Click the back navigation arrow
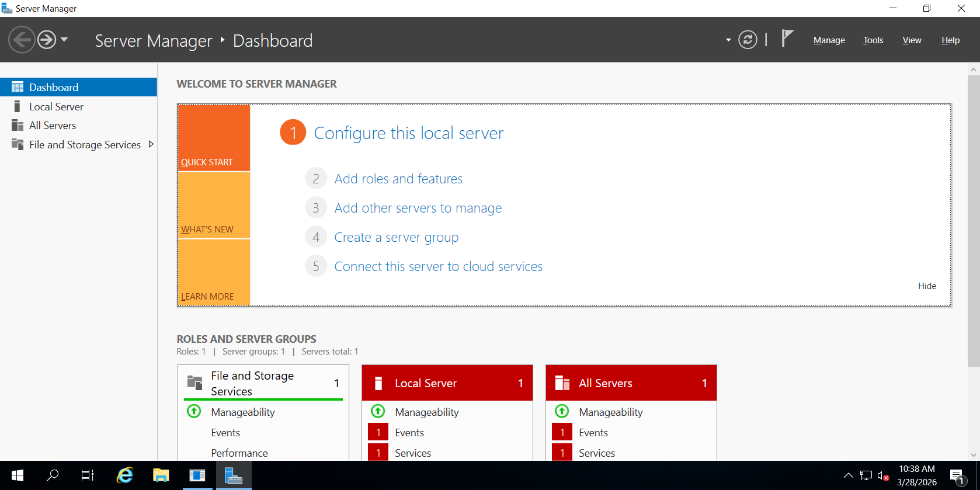 coord(22,40)
